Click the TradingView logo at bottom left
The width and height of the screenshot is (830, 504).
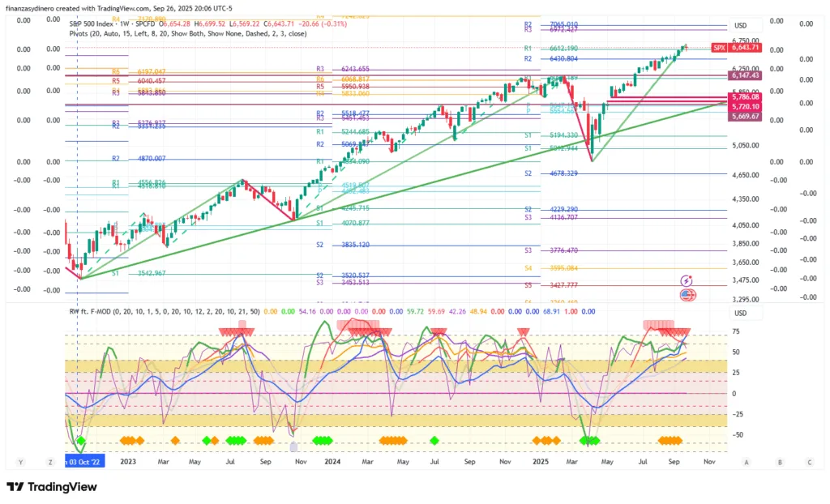pyautogui.click(x=52, y=487)
